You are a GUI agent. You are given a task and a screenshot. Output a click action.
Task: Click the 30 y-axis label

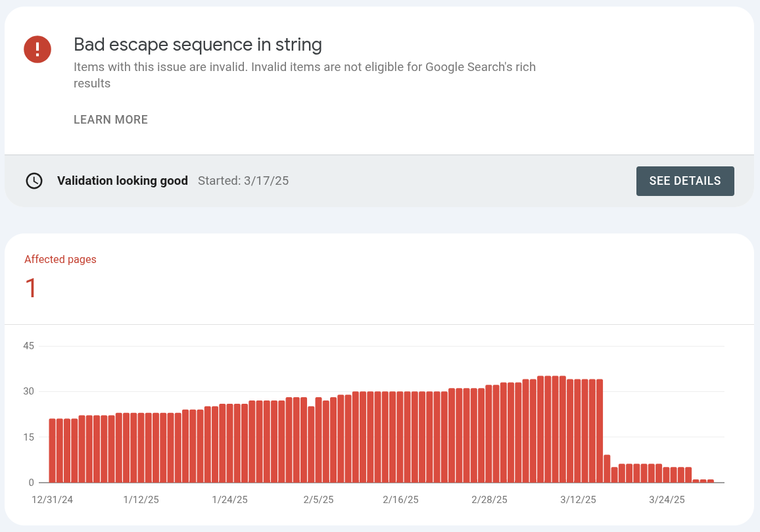tap(28, 391)
